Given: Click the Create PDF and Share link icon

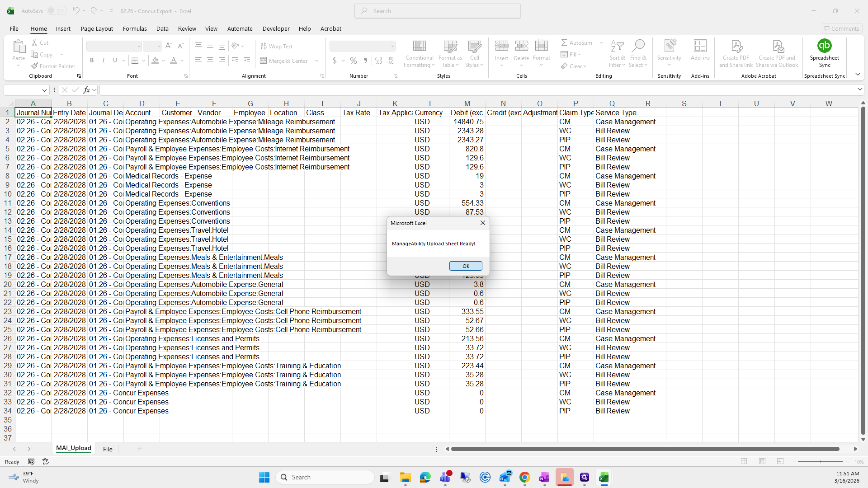Looking at the screenshot, I should tap(736, 46).
